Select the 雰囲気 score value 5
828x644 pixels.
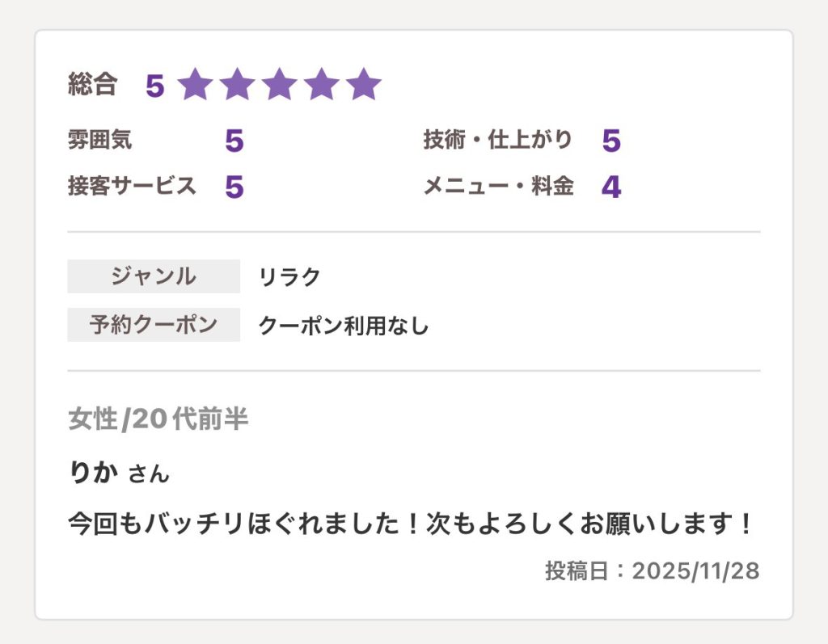(234, 141)
